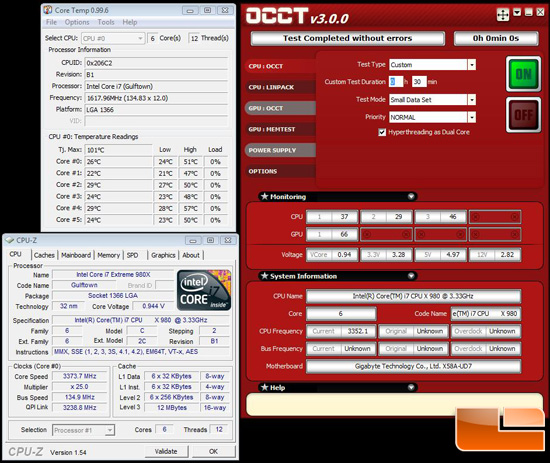The width and height of the screenshot is (550, 463).
Task: Click the star icon beside Monitoring
Action: pos(264,196)
